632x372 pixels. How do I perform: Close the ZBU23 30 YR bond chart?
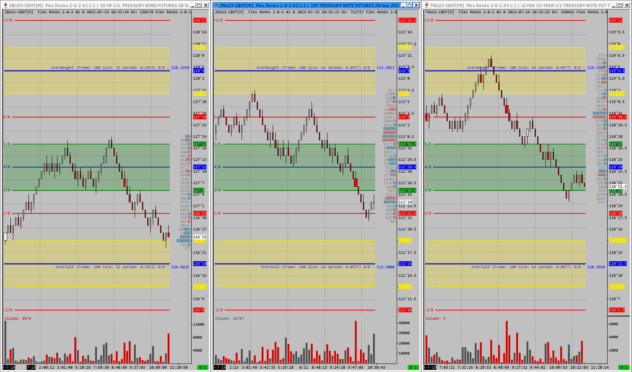206,5
